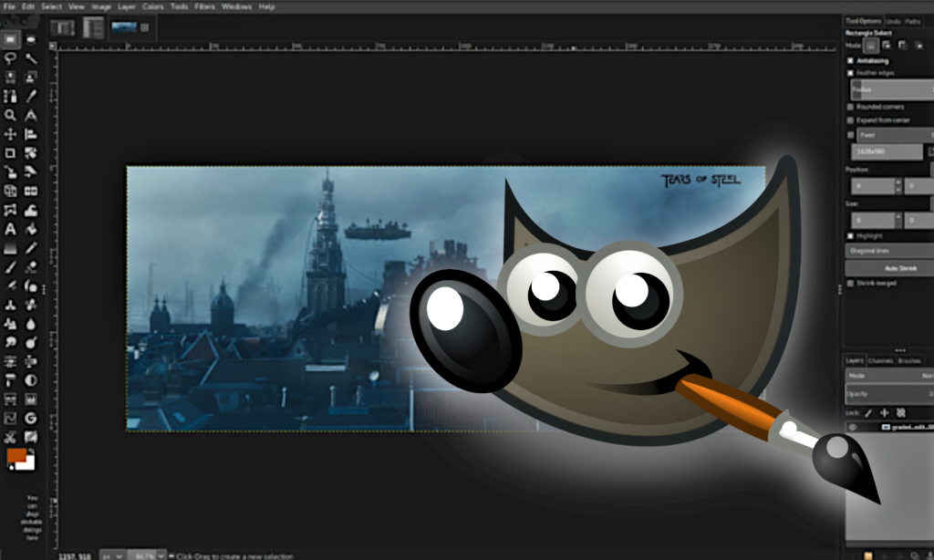Select the Airbrush tool
The image size is (934, 560).
tap(10, 286)
